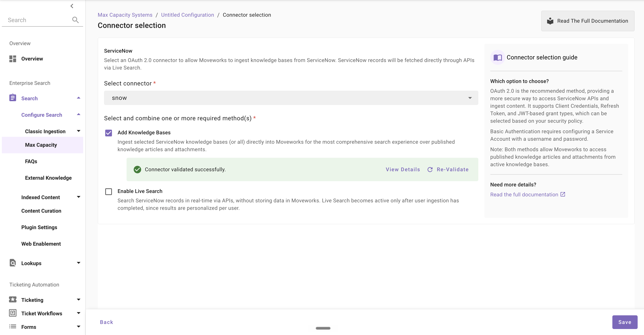644x335 pixels.
Task: Click the Save button
Action: tap(625, 322)
